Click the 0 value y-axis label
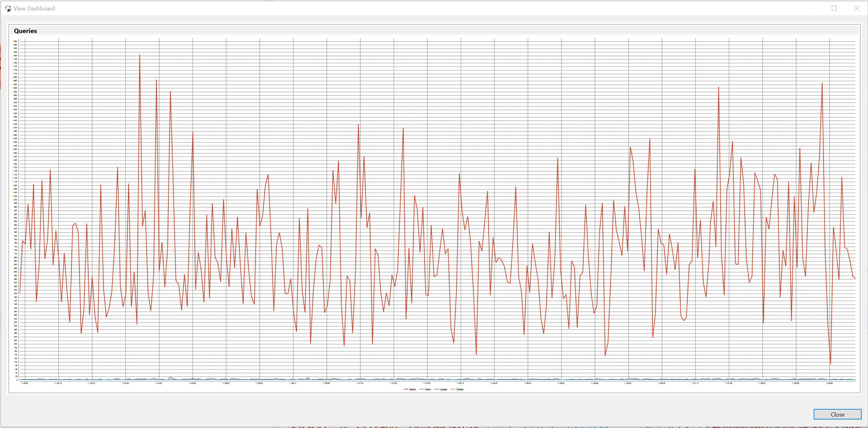Image resolution: width=868 pixels, height=428 pixels. (17, 380)
